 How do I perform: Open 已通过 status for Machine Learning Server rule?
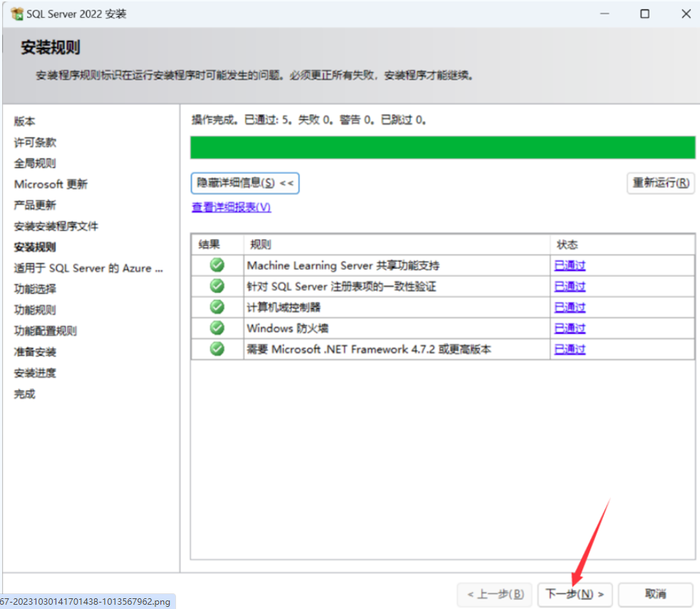tap(570, 266)
